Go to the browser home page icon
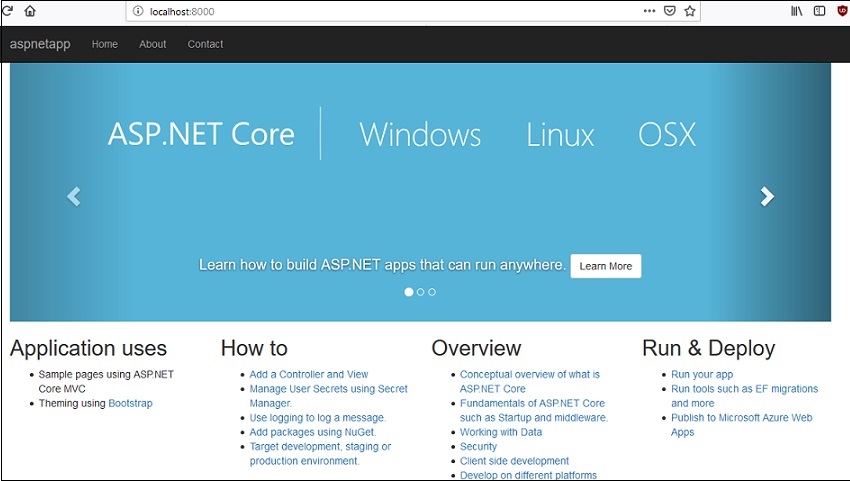 click(x=30, y=11)
